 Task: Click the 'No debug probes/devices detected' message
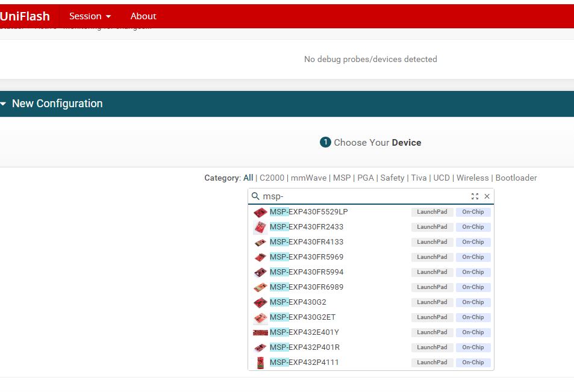click(370, 59)
